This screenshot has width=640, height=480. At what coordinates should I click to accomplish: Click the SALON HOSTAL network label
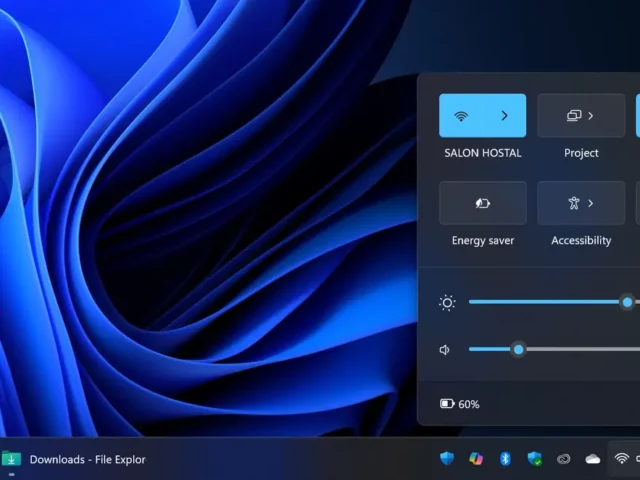click(x=482, y=153)
